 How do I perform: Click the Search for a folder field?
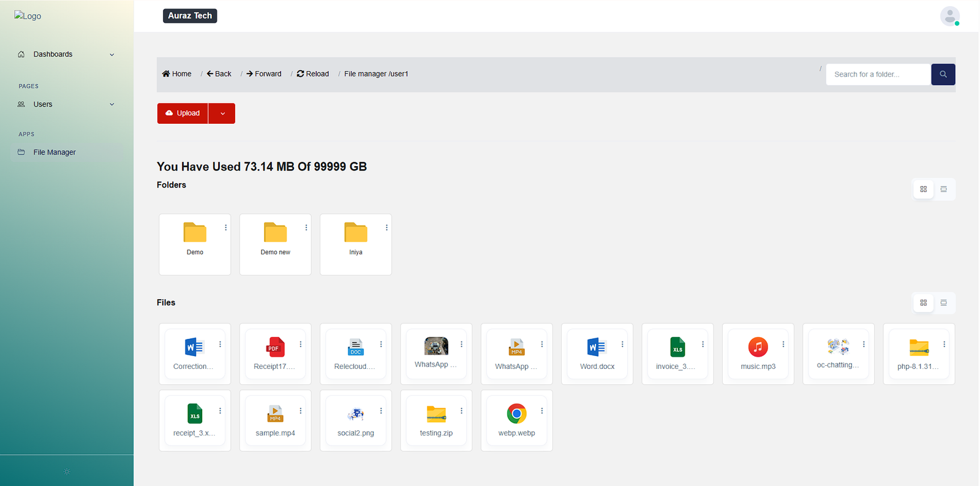point(878,74)
